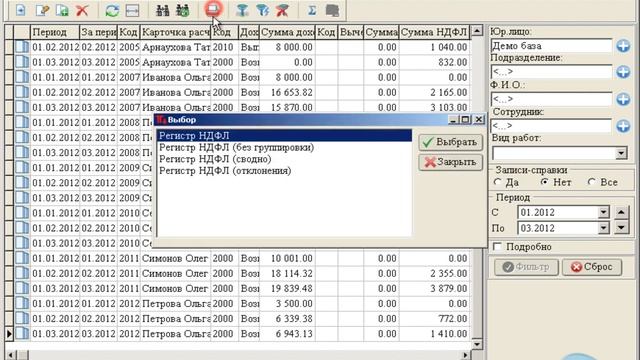This screenshot has width=640, height=360.
Task: Select the Нет radio button
Action: (544, 182)
